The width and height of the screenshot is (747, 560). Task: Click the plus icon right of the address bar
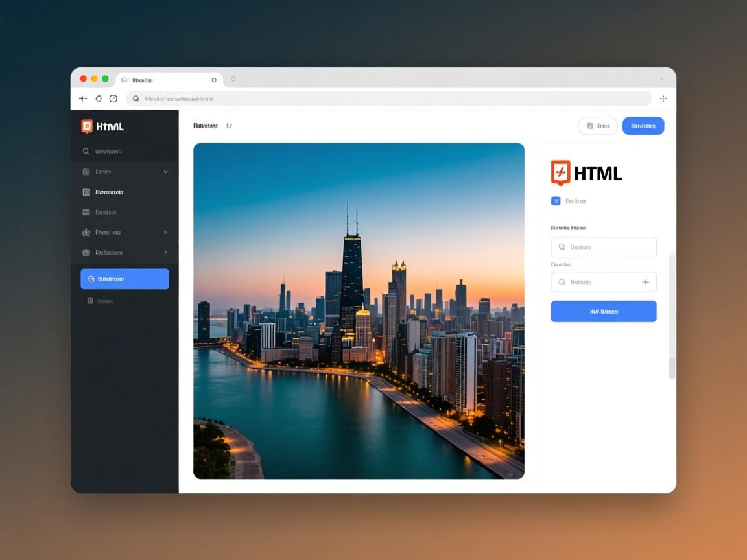[x=663, y=99]
